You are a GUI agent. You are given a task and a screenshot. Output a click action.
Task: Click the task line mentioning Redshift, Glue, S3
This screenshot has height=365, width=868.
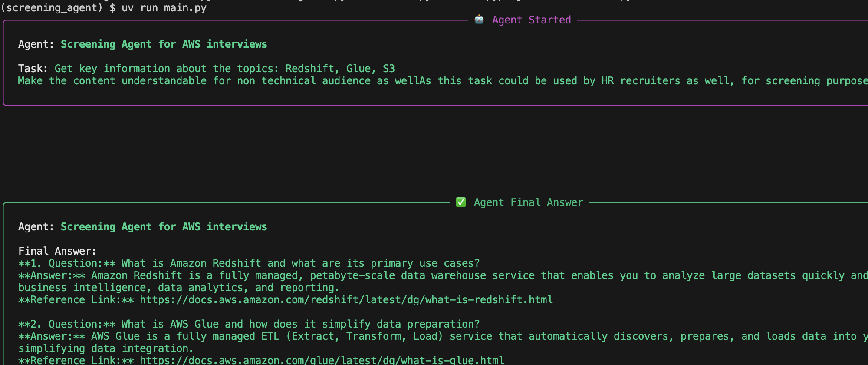(x=225, y=69)
